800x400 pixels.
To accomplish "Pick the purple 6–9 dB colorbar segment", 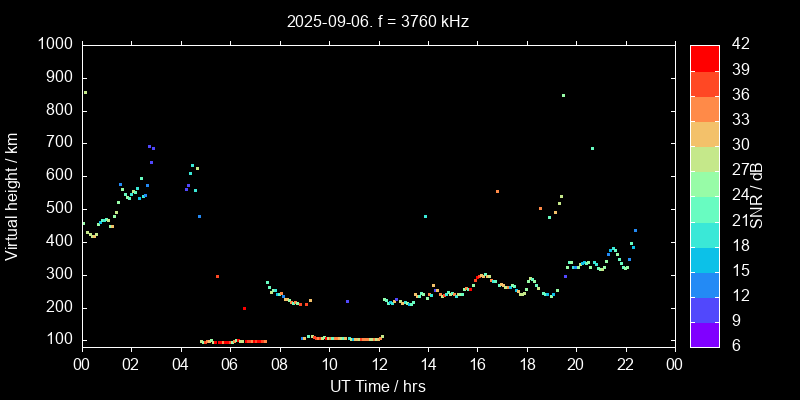I will [x=703, y=335].
